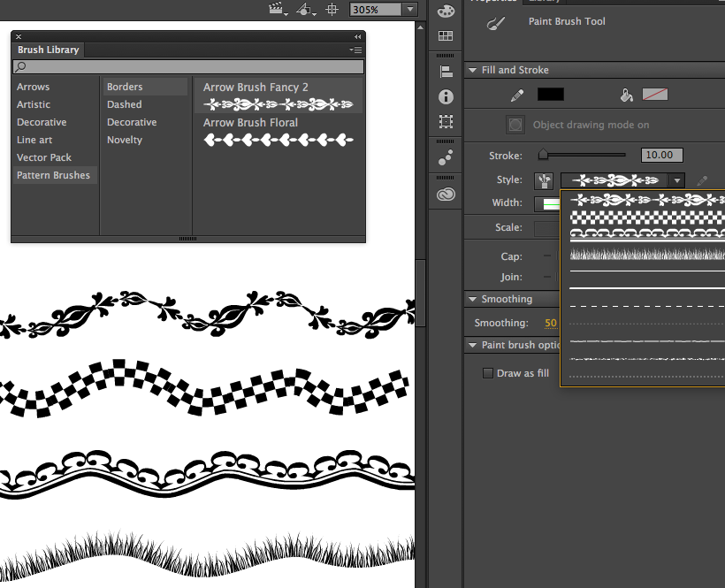The width and height of the screenshot is (725, 588).
Task: Open the Color panel
Action: pyautogui.click(x=446, y=11)
